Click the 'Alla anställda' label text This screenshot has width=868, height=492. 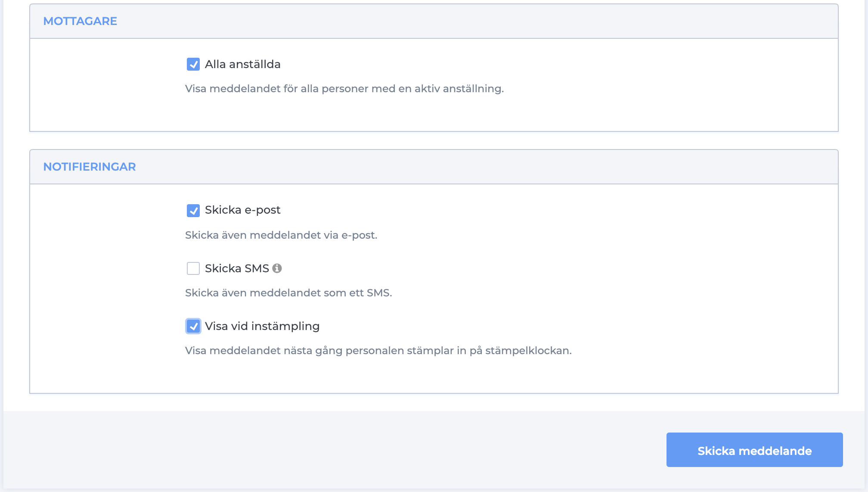pos(242,64)
